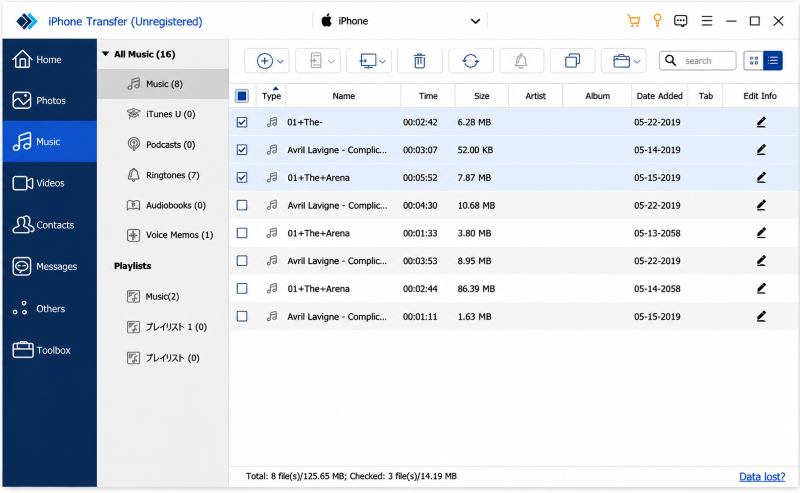Open the feedback chat bubble icon
The height and width of the screenshot is (493, 800).
[681, 21]
